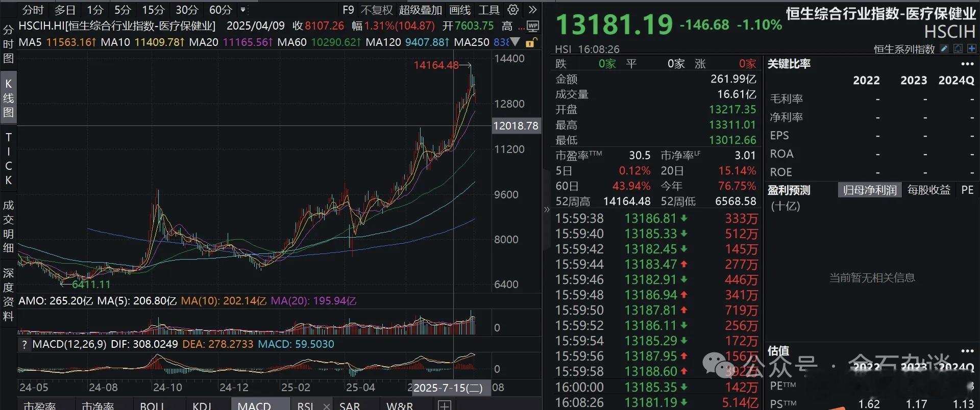
Task: Click the 16:08:26 trade row
Action: 657,402
